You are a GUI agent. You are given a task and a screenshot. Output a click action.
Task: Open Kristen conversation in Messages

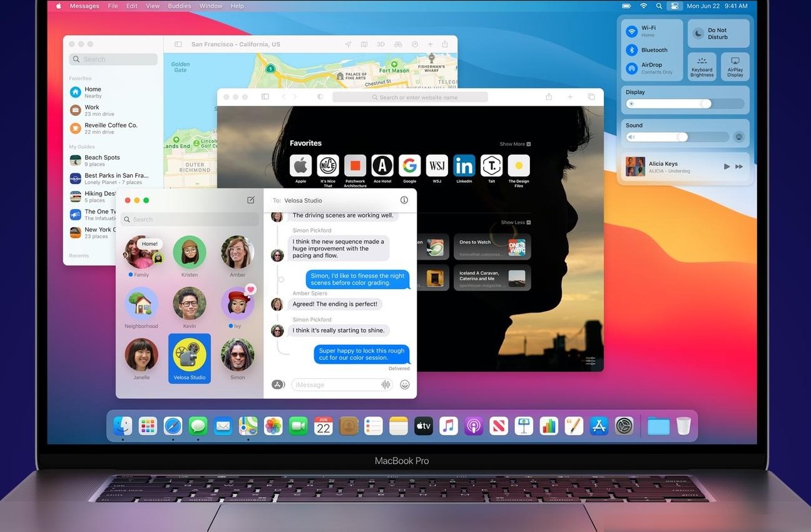pyautogui.click(x=190, y=257)
